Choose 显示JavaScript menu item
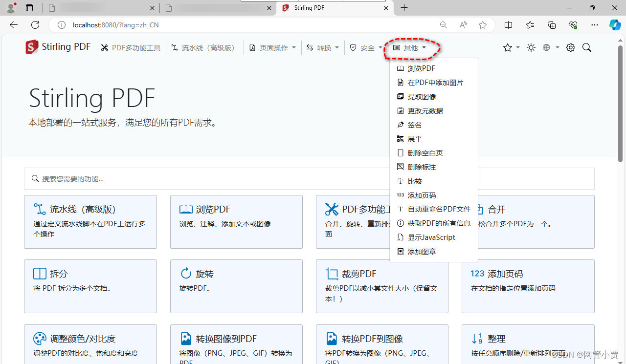626x364 pixels. [434, 237]
